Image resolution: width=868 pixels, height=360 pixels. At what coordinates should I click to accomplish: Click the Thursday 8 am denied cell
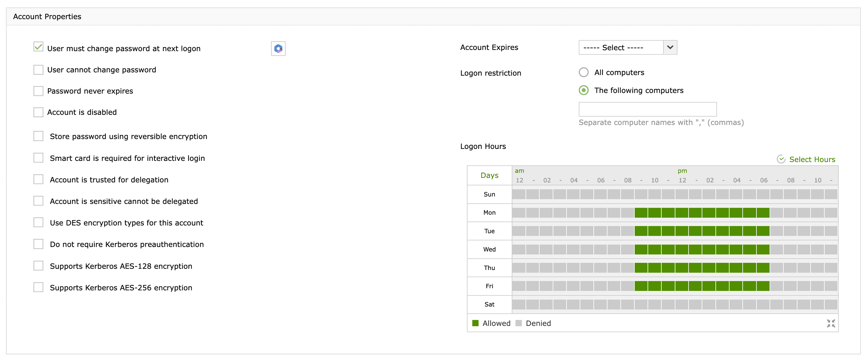628,268
